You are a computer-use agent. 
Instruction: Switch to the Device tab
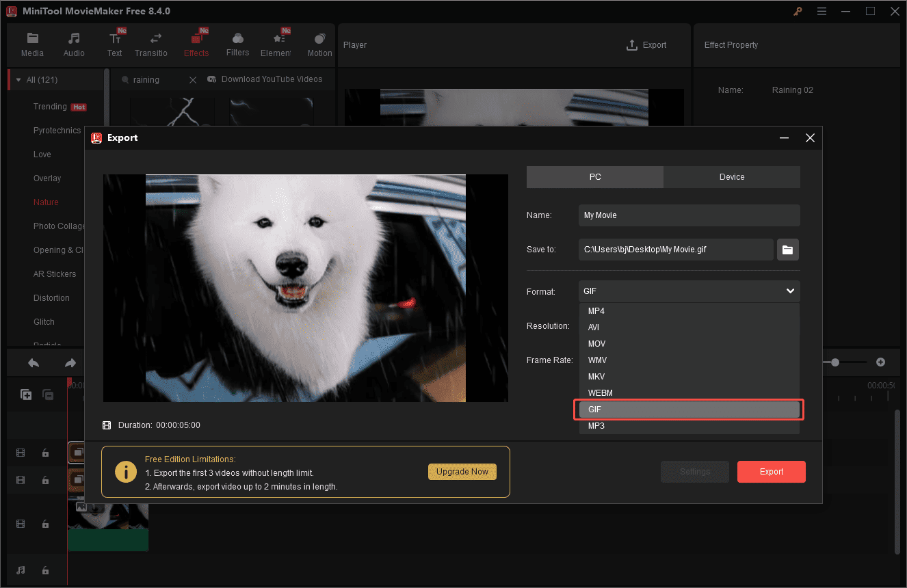[731, 176]
